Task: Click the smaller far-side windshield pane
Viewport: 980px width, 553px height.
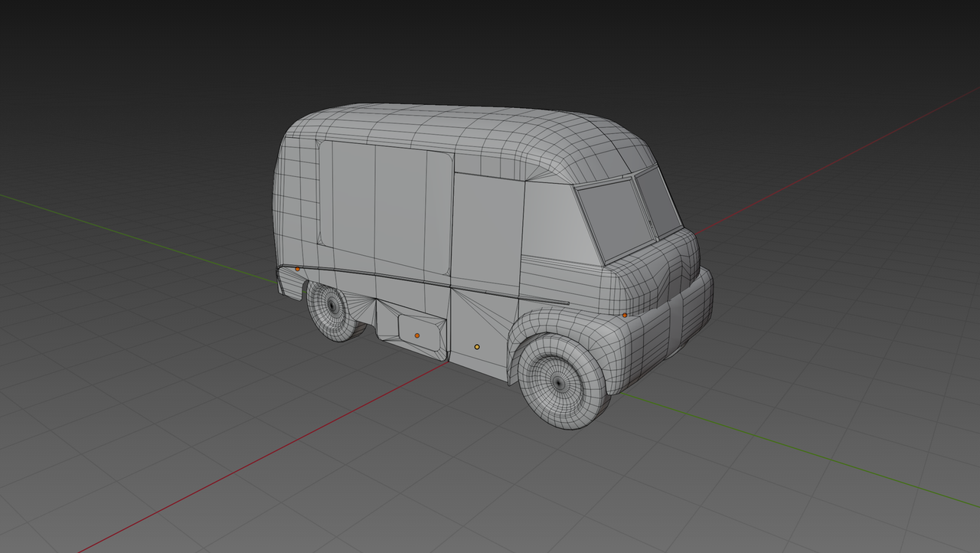Action: pos(658,201)
